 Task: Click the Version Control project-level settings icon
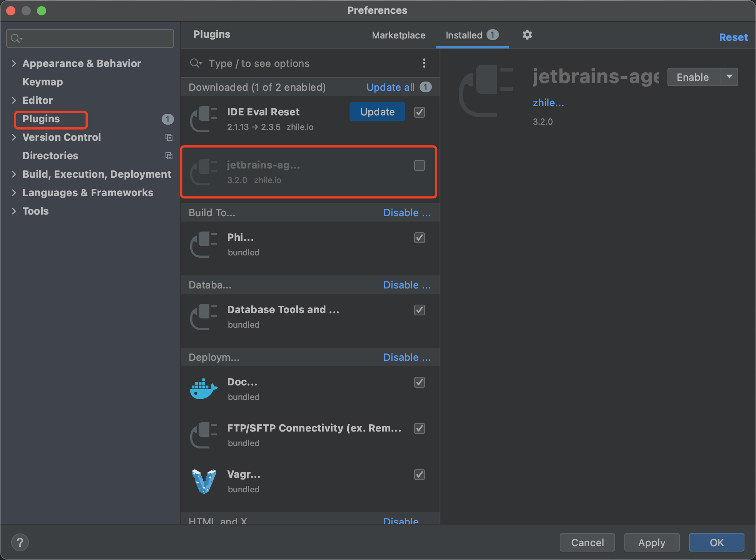[x=169, y=137]
